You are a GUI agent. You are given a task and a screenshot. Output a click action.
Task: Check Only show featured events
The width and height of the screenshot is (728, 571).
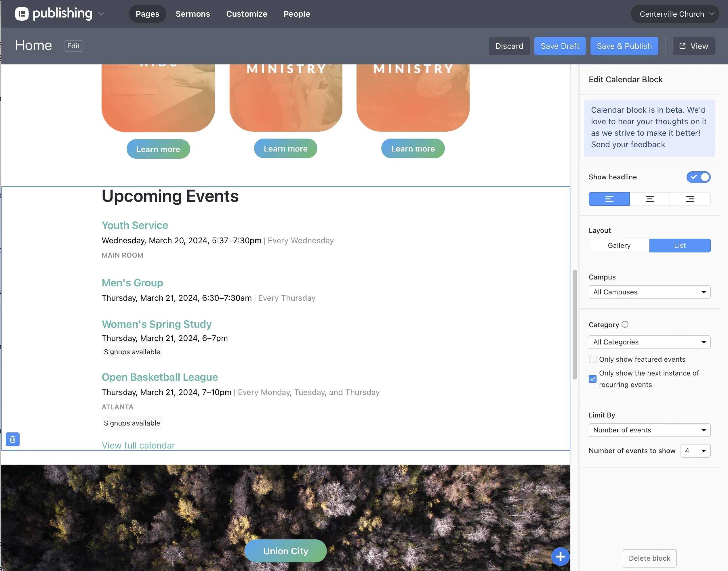tap(592, 359)
